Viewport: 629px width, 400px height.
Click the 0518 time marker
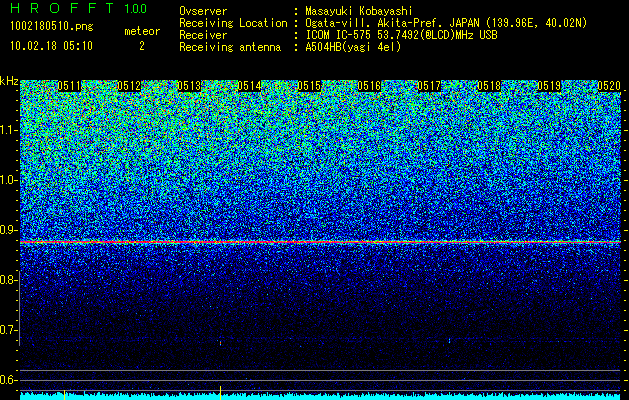[x=489, y=86]
